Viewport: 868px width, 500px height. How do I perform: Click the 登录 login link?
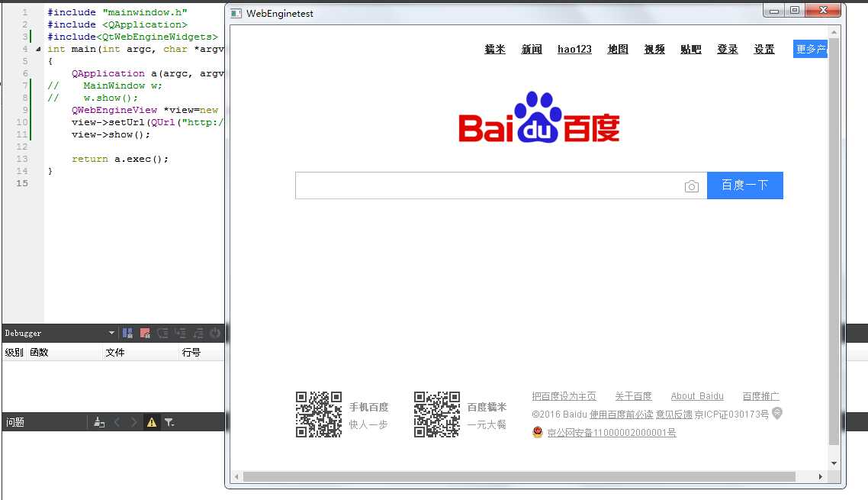(728, 50)
